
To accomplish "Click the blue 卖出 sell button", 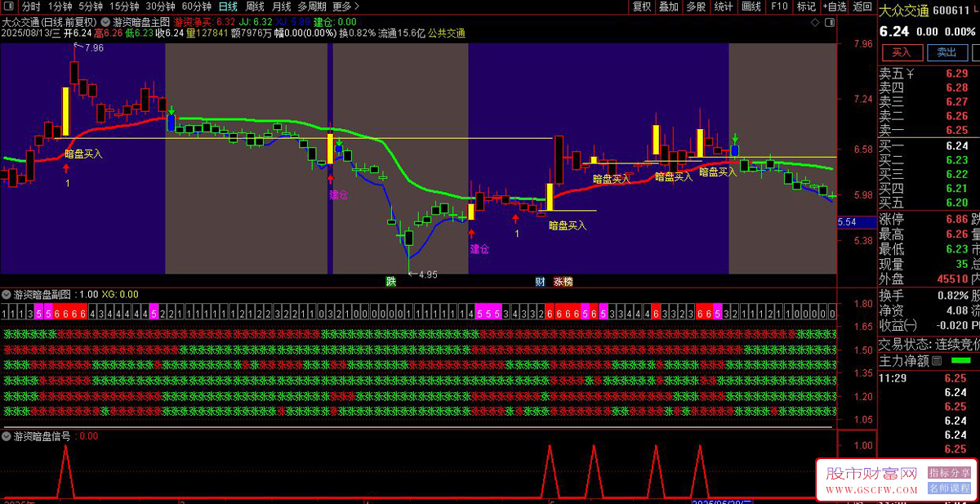I will coord(947,53).
